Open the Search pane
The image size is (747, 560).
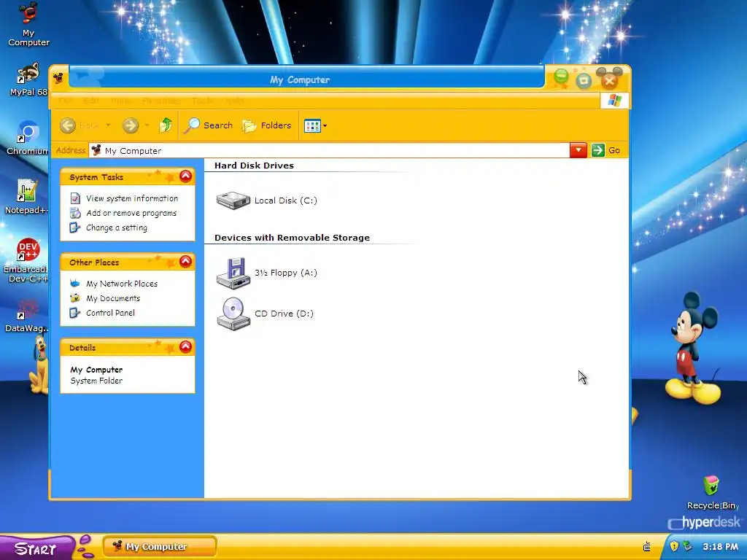point(209,125)
